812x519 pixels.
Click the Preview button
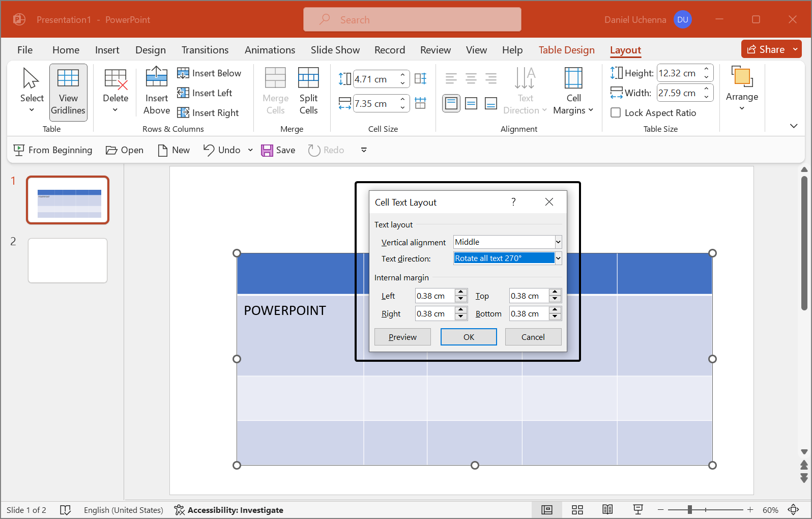(x=402, y=337)
